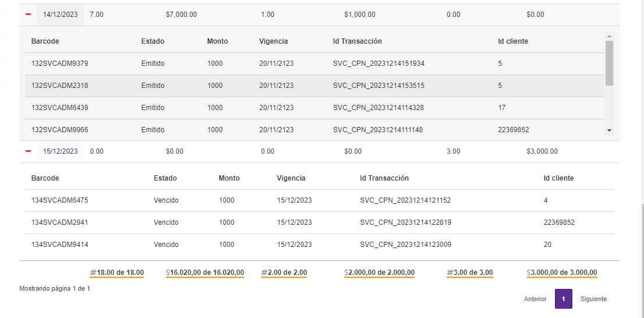Screen dimensions: 644x318
Task: Click the scrollbar up arrow in nested table
Action: tap(609, 36)
